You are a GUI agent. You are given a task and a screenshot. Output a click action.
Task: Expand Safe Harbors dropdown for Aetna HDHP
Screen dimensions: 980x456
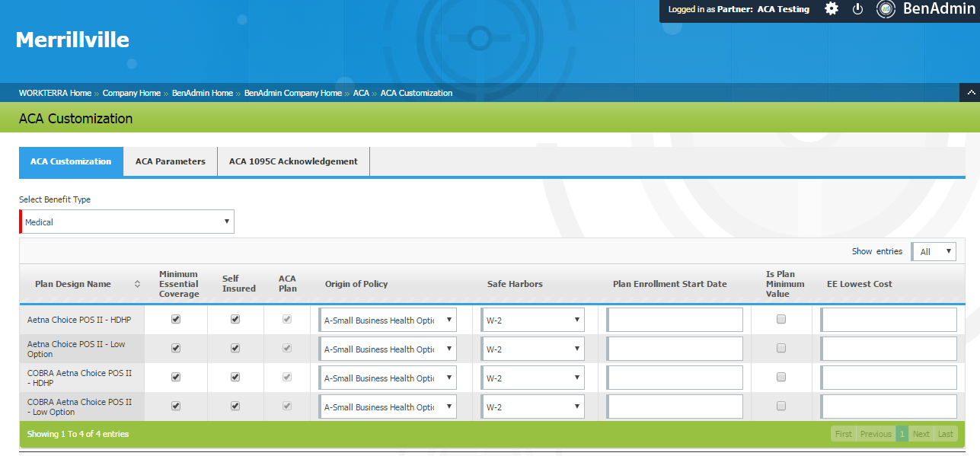click(533, 320)
